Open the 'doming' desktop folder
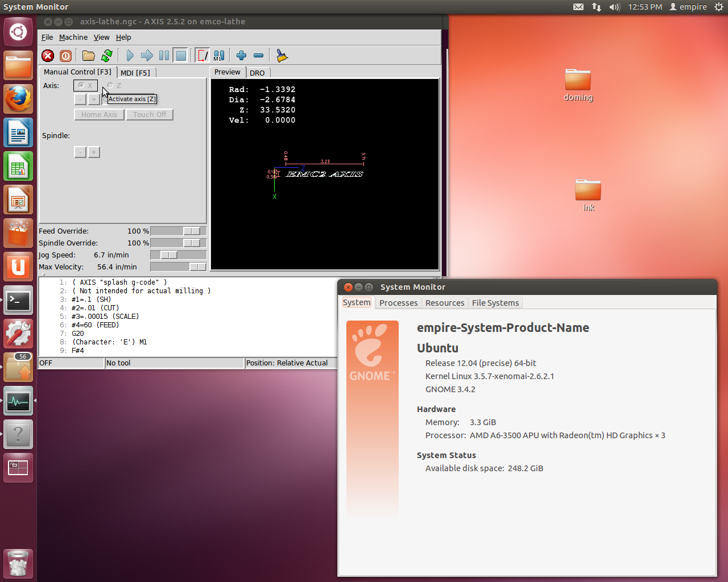This screenshot has width=728, height=582. pyautogui.click(x=578, y=85)
